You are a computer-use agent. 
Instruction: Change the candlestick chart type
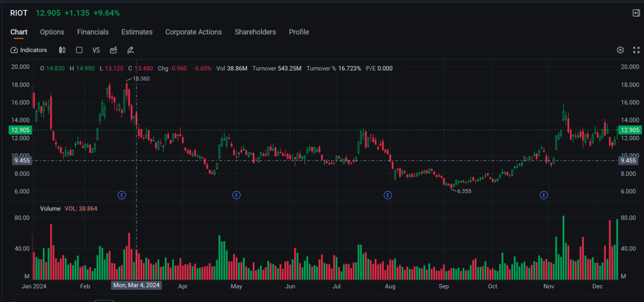[x=62, y=50]
